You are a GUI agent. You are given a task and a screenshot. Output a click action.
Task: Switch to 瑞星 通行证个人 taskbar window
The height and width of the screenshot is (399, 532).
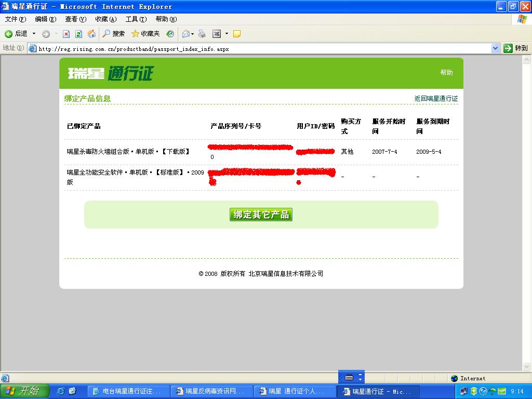295,391
